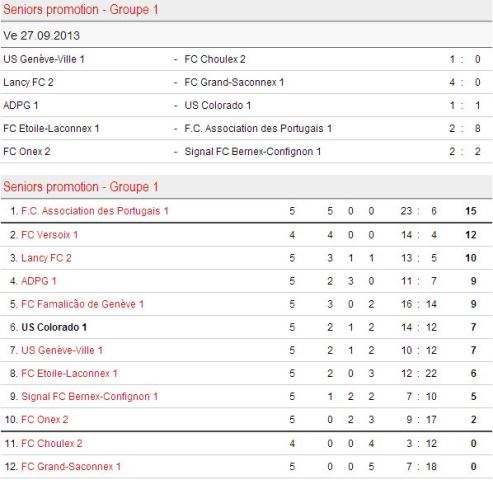Open FC Etoile-Laconnex 1 standings link
Viewport: 493px width, 480px height.
(x=69, y=373)
